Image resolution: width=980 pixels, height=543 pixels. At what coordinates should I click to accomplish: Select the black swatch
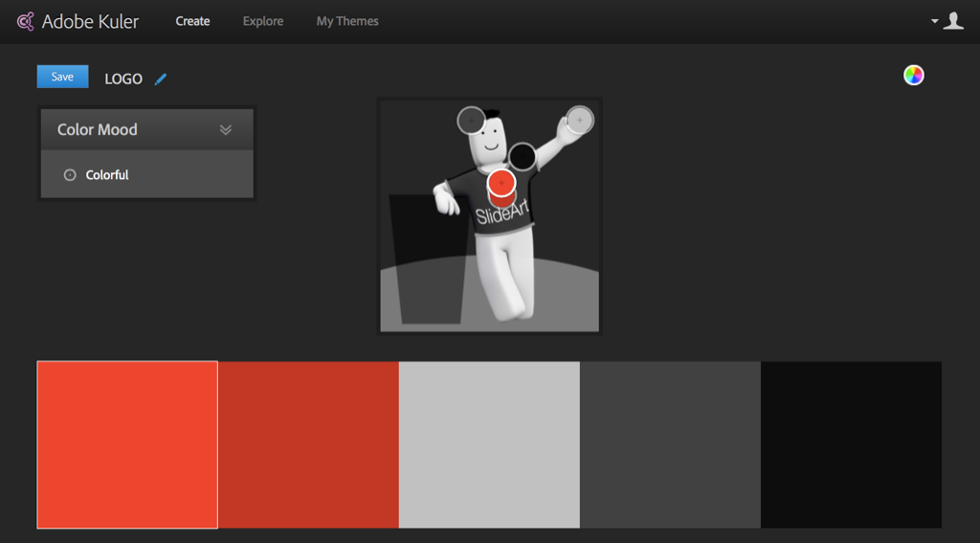point(851,444)
